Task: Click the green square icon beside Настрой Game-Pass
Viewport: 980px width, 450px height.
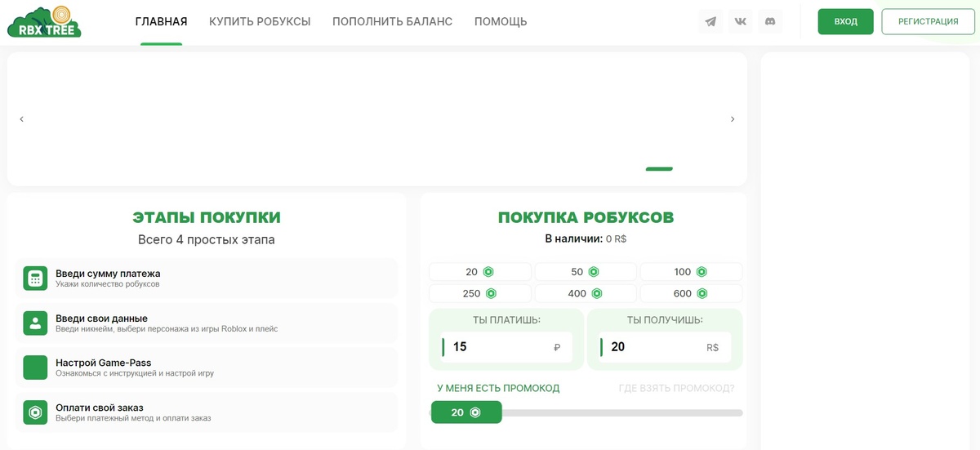Action: [x=35, y=368]
